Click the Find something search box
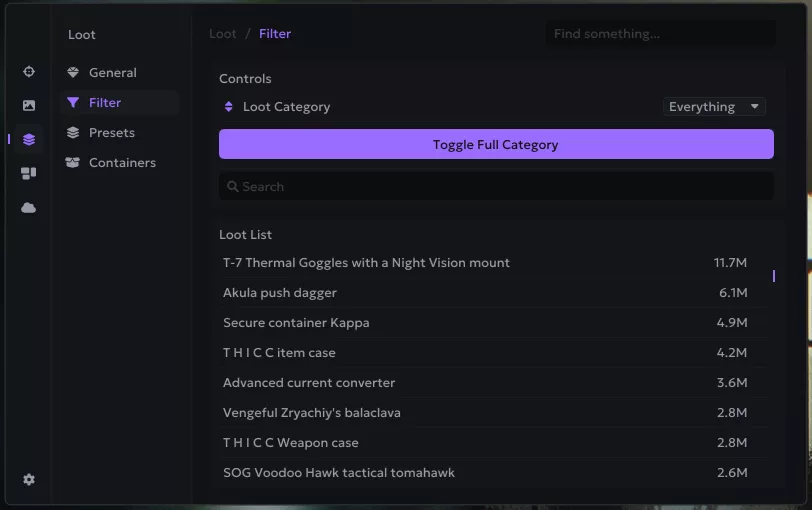 [x=660, y=34]
